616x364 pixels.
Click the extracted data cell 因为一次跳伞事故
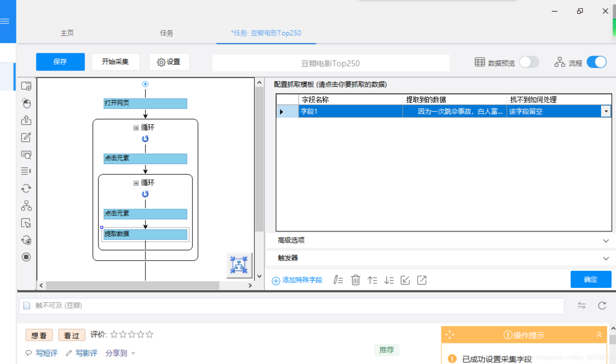454,111
